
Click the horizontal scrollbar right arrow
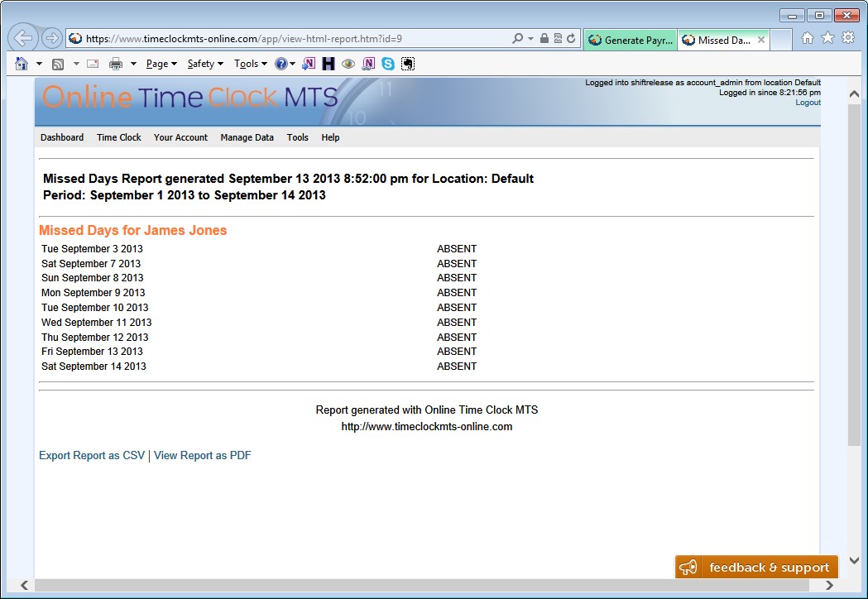[829, 585]
